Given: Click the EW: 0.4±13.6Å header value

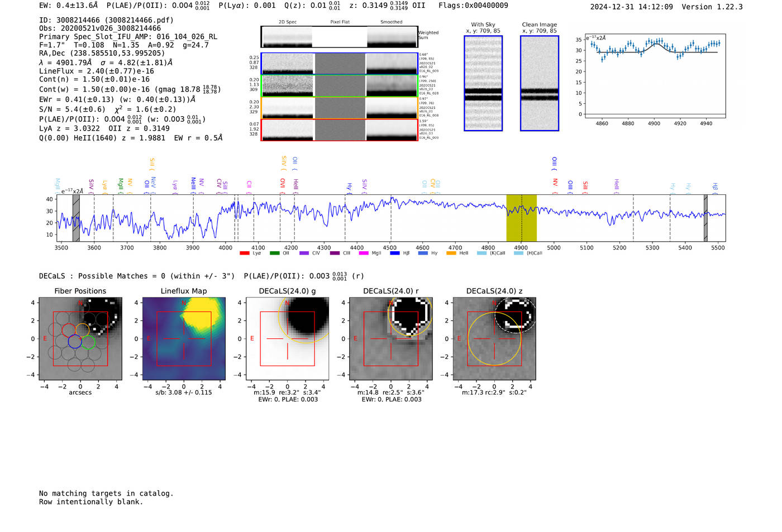Looking at the screenshot, I should click(68, 6).
